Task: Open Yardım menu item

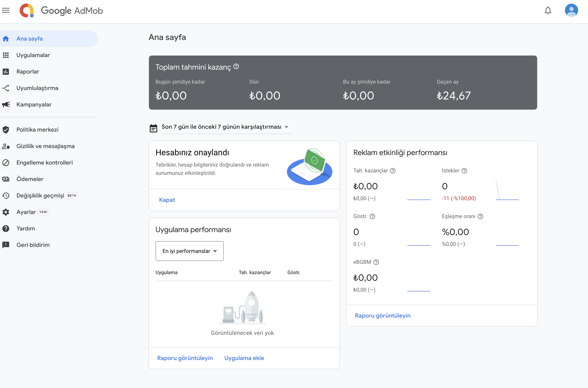Action: (49, 228)
